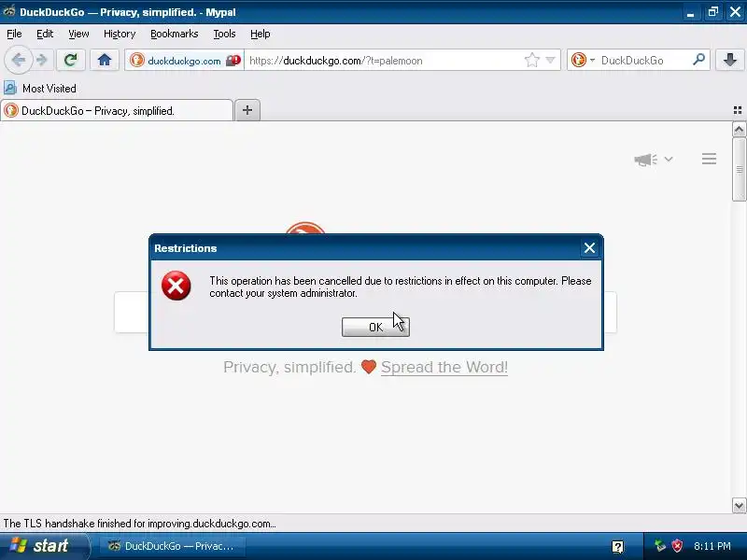Open the Downloads arrow button
The height and width of the screenshot is (560, 747).
[730, 60]
